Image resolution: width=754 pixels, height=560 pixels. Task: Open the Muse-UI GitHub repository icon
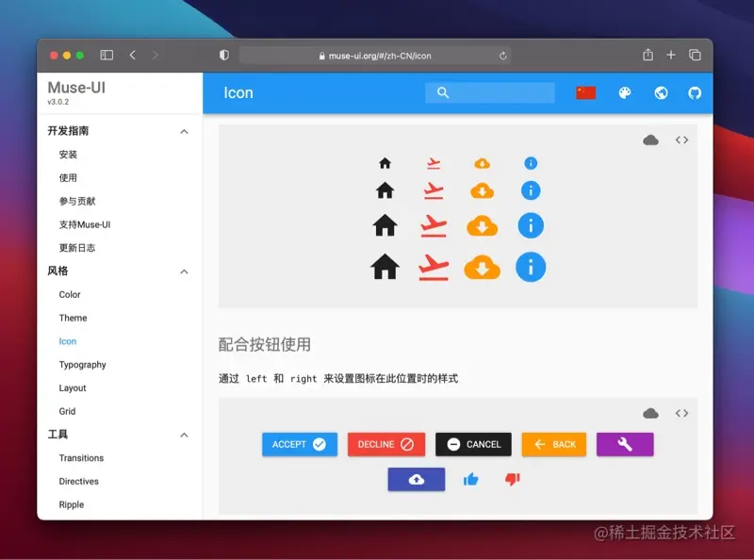[695, 92]
